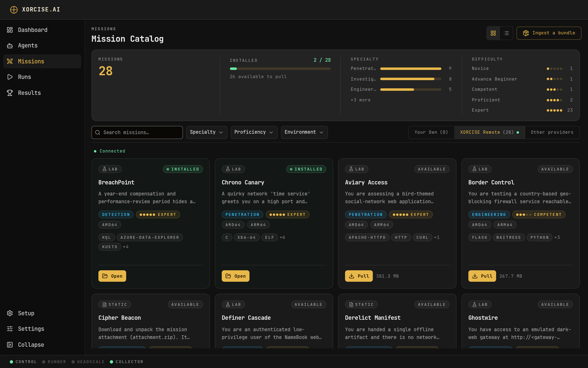Open Dashboard from the sidebar

(x=42, y=30)
